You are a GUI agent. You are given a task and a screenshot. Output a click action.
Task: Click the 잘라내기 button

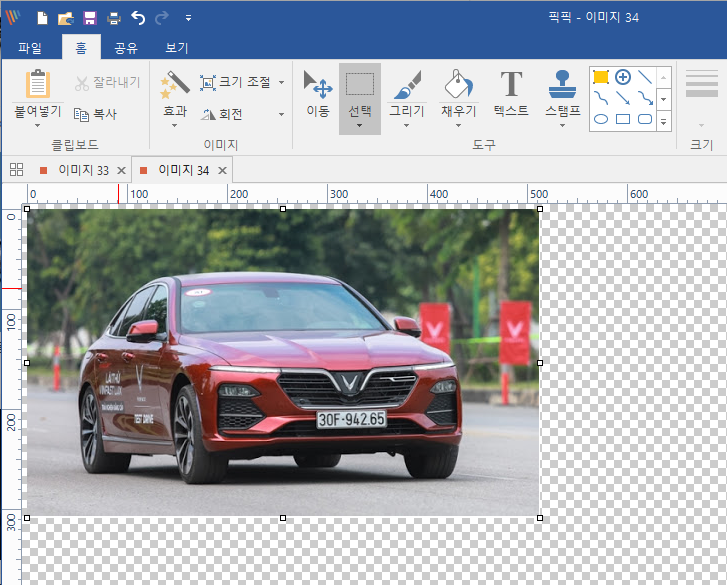click(108, 83)
